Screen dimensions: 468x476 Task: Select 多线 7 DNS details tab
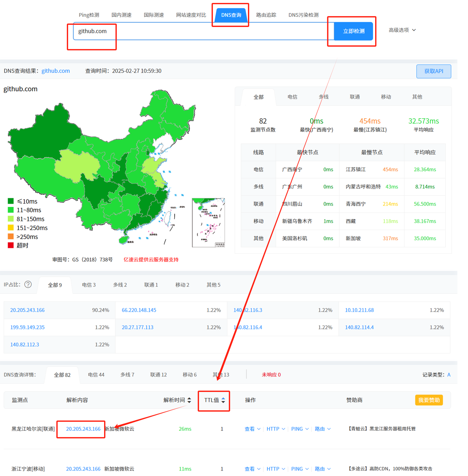tap(127, 375)
